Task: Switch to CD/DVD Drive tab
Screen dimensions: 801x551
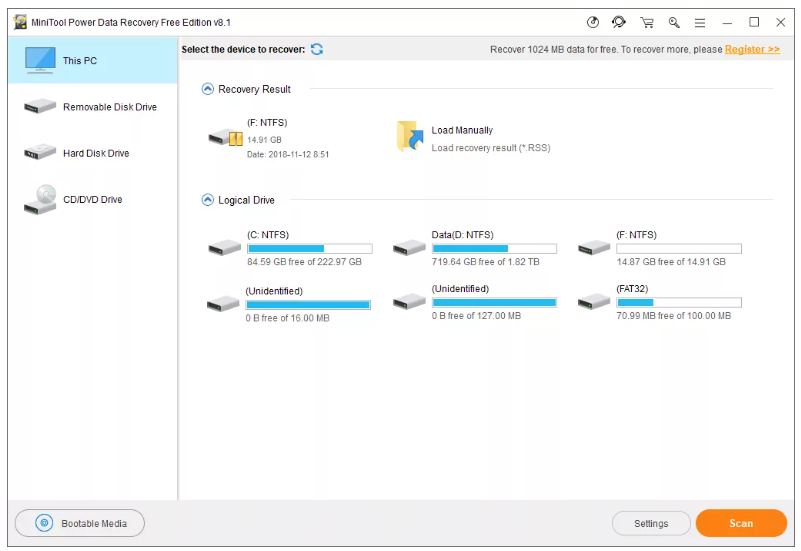Action: coord(92,199)
